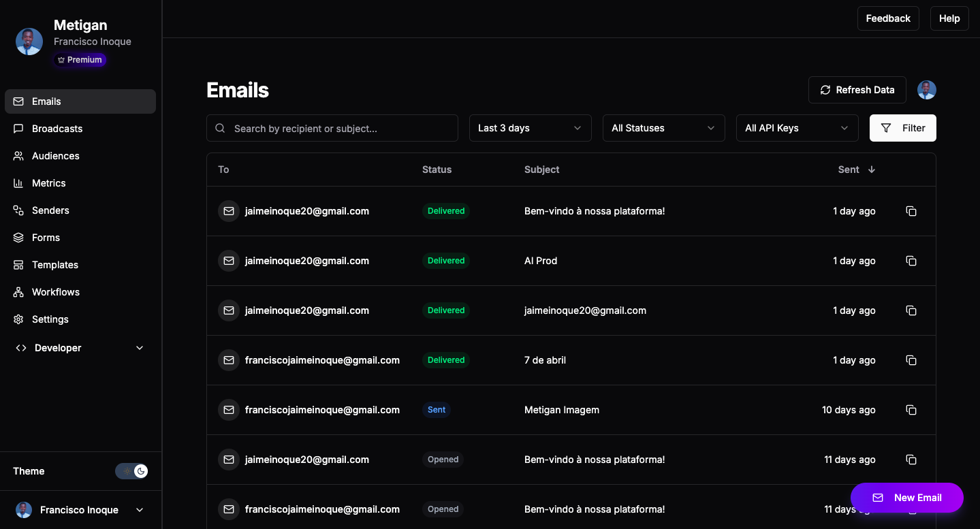Image resolution: width=980 pixels, height=529 pixels.
Task: Click envelope icon in Metigan Imagem row
Action: coord(229,410)
